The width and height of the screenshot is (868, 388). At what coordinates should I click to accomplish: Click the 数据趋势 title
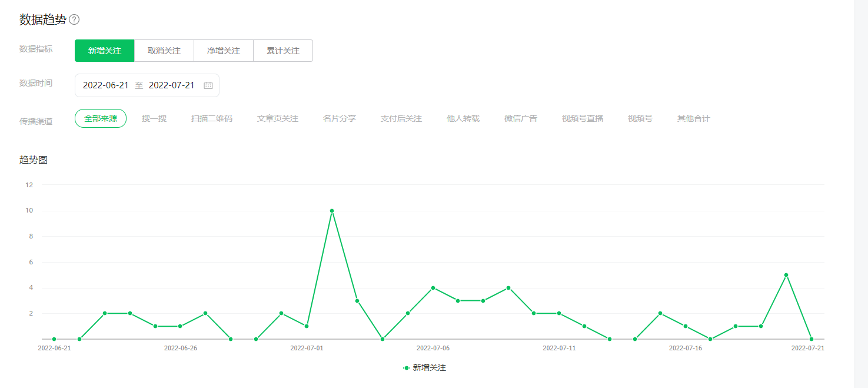pyautogui.click(x=43, y=19)
